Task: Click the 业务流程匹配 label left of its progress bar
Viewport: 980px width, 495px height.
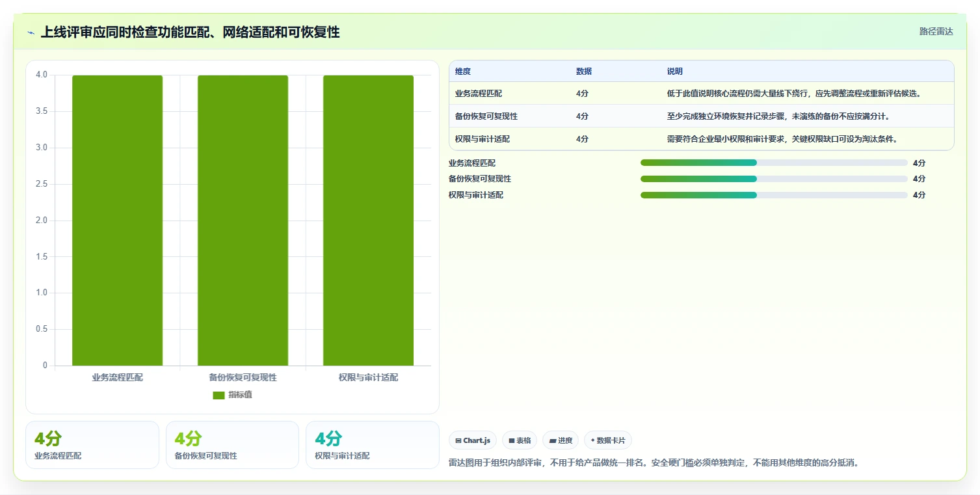Action: 472,163
